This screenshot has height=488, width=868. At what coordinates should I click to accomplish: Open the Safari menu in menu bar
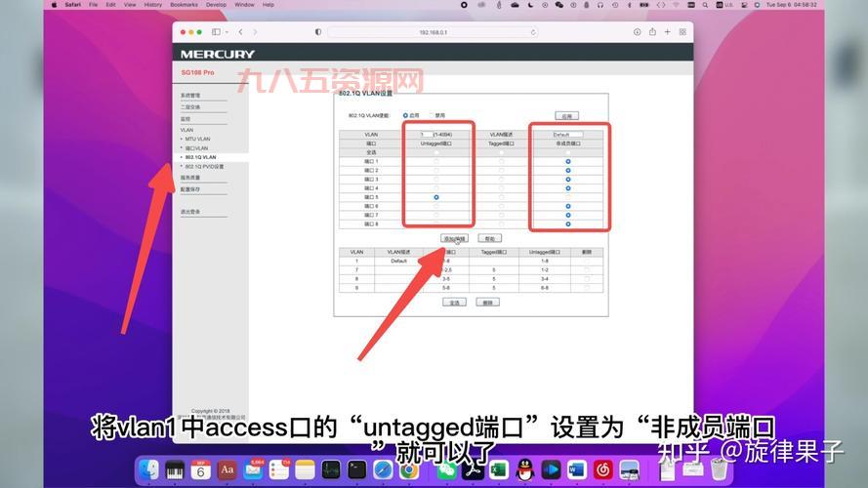click(72, 5)
